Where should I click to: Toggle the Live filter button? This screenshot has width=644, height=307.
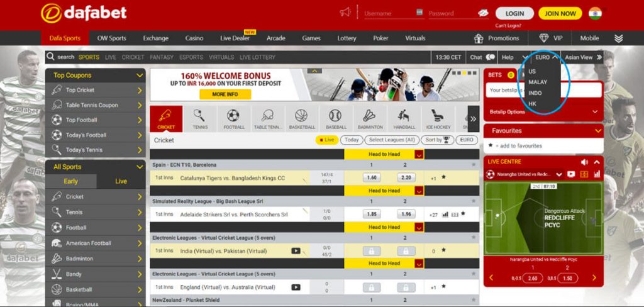point(327,140)
